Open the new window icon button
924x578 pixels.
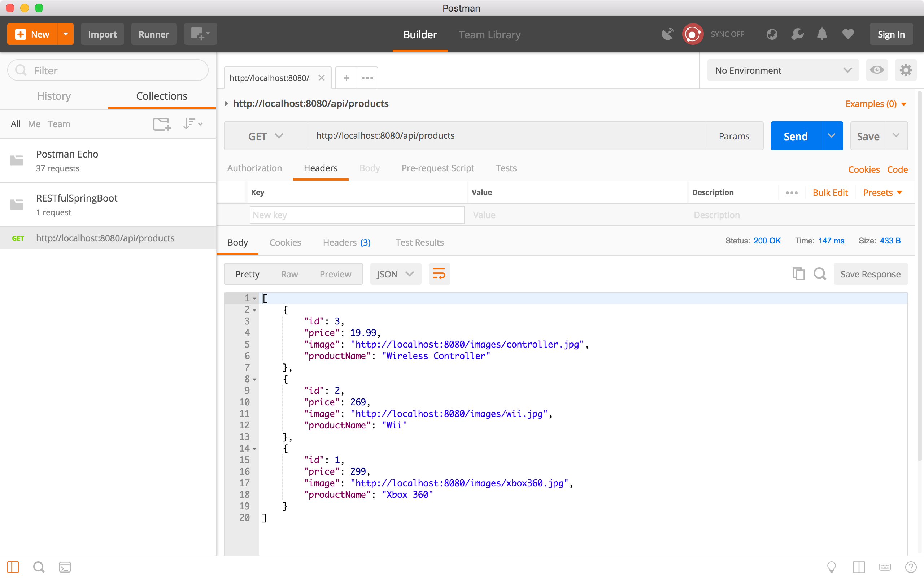pos(200,34)
